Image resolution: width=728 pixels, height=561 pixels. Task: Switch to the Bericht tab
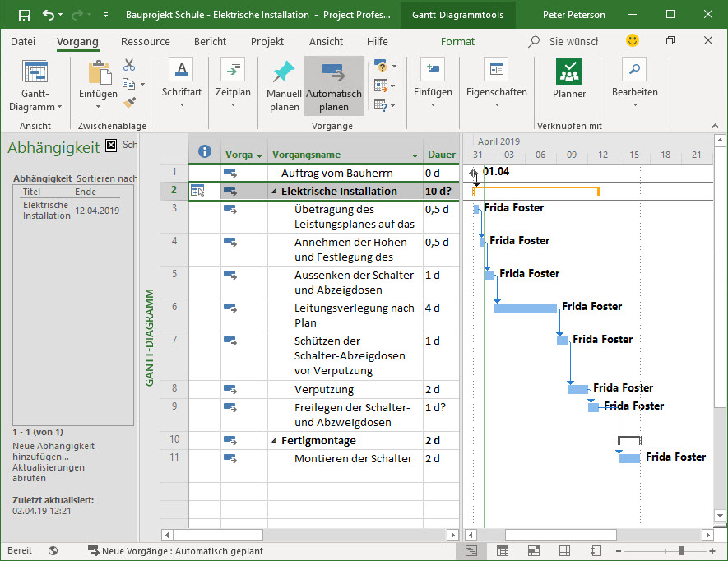tap(210, 42)
